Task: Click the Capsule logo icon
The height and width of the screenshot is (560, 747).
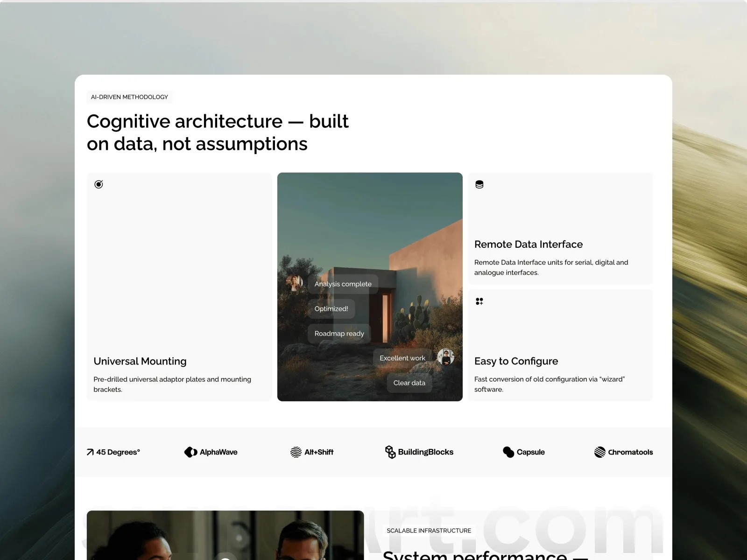Action: click(x=508, y=452)
